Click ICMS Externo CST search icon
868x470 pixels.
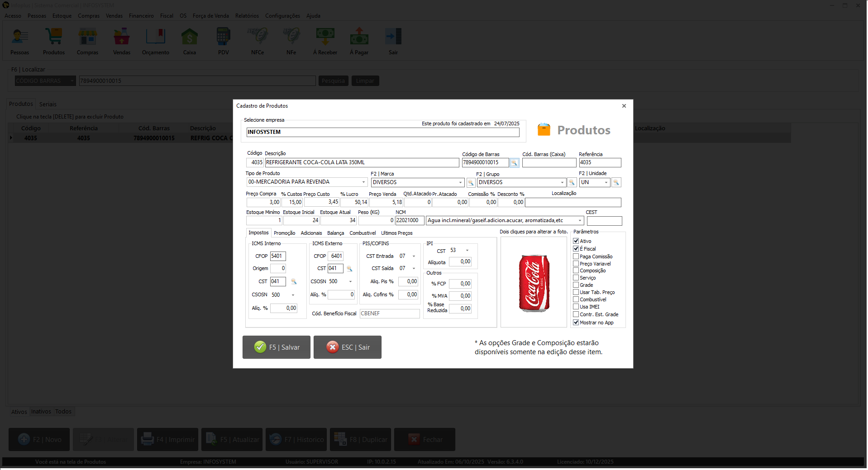pos(349,269)
